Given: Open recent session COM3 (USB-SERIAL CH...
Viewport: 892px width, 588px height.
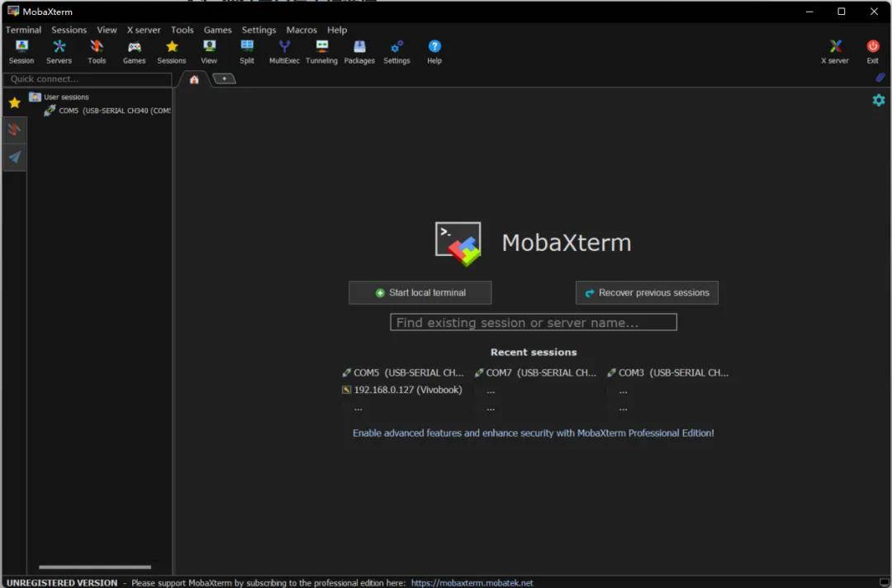Looking at the screenshot, I should [668, 372].
